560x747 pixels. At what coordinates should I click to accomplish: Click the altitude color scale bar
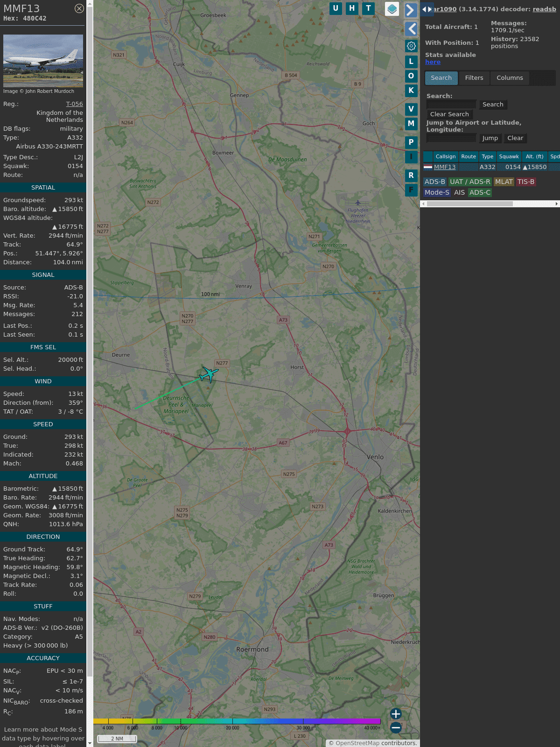tap(237, 721)
